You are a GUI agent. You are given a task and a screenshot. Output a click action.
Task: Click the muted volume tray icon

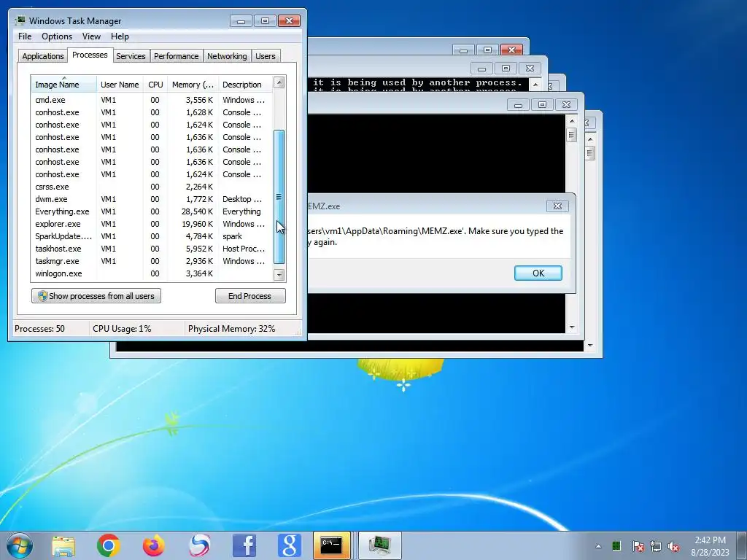click(x=673, y=546)
